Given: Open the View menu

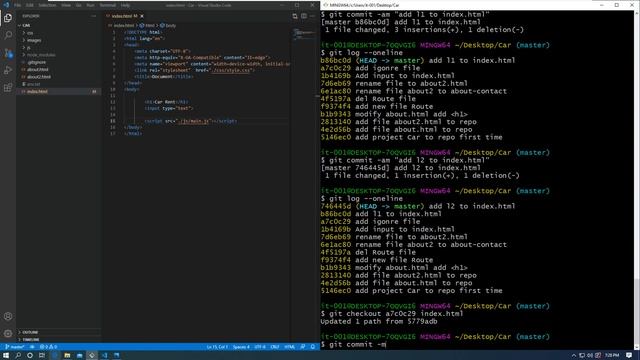Looking at the screenshot, I should pos(66,5).
